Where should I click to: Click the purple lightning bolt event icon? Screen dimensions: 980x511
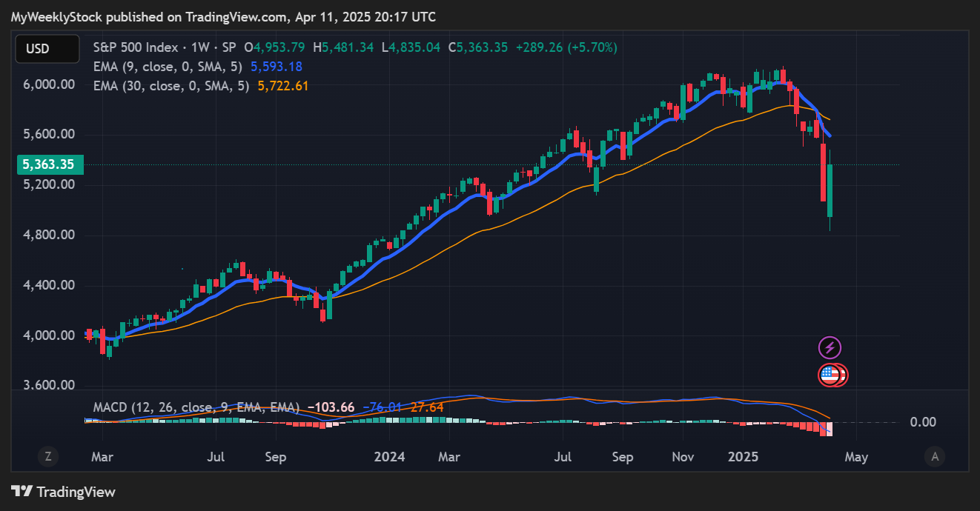[x=830, y=347]
